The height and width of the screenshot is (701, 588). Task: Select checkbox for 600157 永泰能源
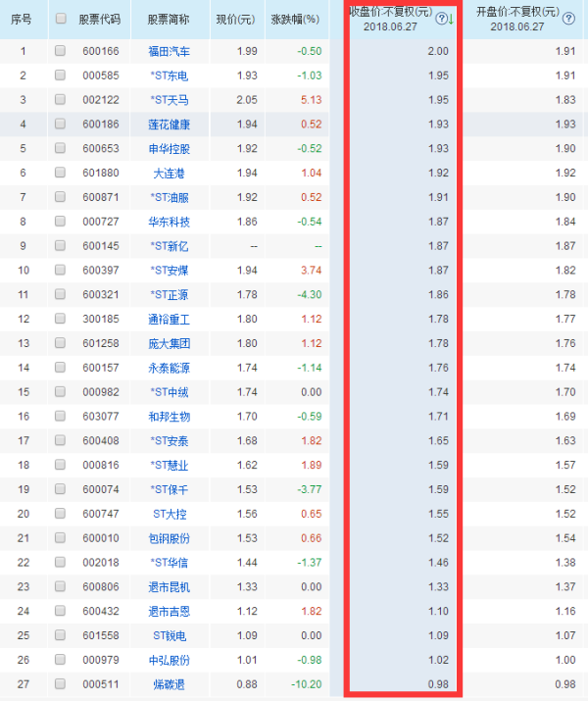pos(60,367)
